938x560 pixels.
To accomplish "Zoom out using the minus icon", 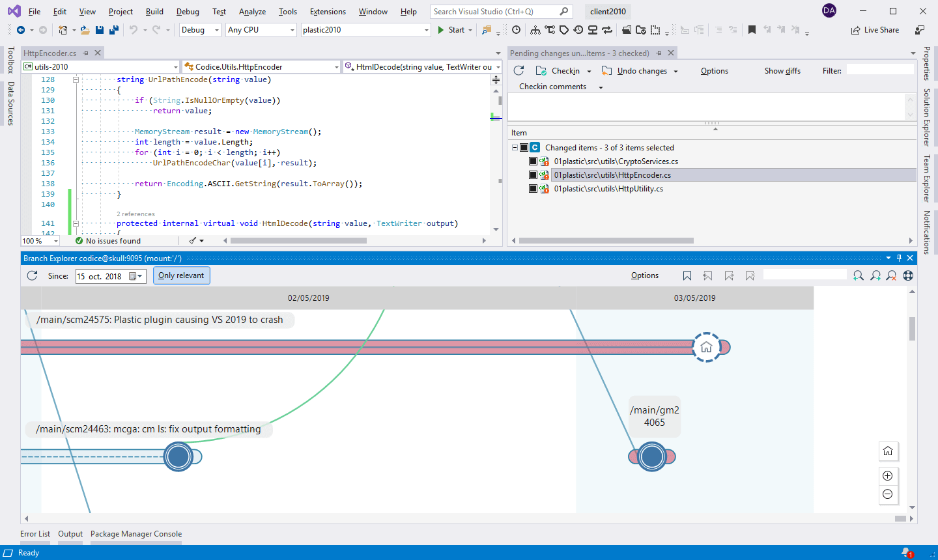I will [887, 494].
